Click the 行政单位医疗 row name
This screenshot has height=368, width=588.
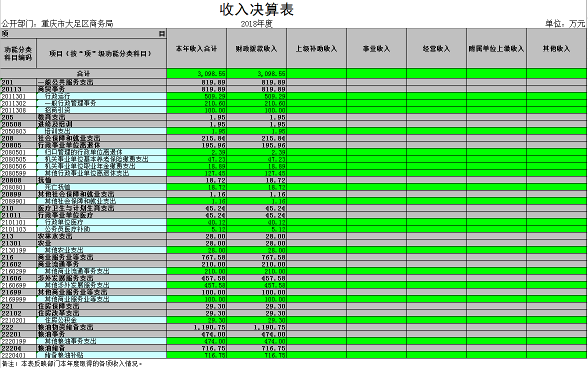click(x=64, y=222)
